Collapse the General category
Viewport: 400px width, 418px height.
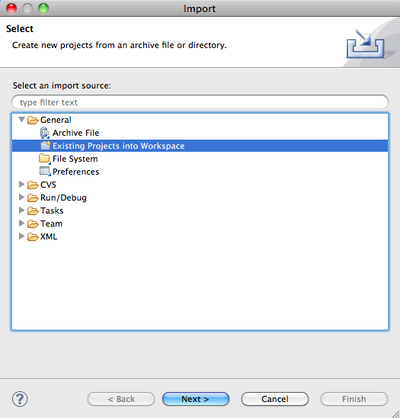pos(22,119)
